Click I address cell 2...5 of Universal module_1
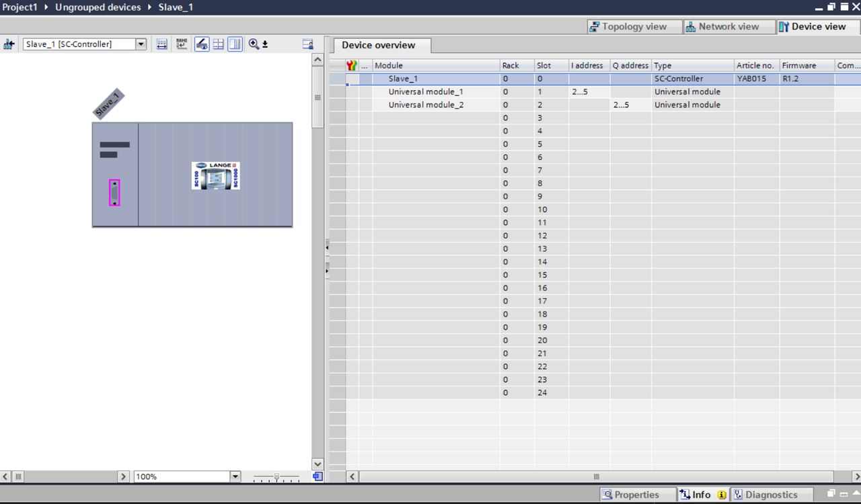This screenshot has width=861, height=504. [x=589, y=91]
